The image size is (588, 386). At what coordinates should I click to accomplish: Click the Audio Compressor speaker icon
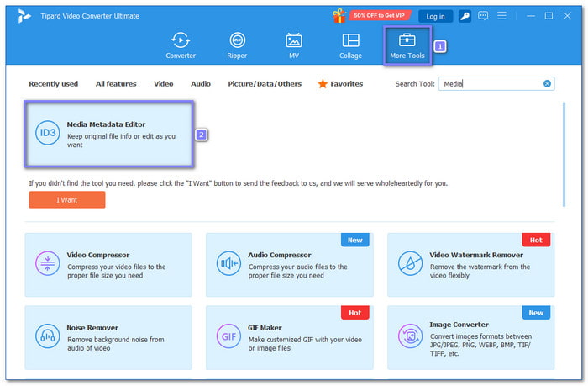228,263
